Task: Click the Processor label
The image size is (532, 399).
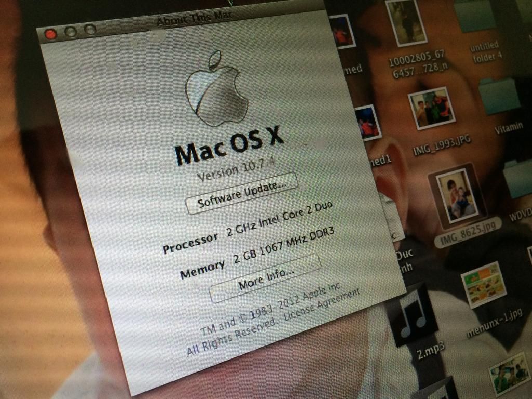Action: tap(190, 243)
